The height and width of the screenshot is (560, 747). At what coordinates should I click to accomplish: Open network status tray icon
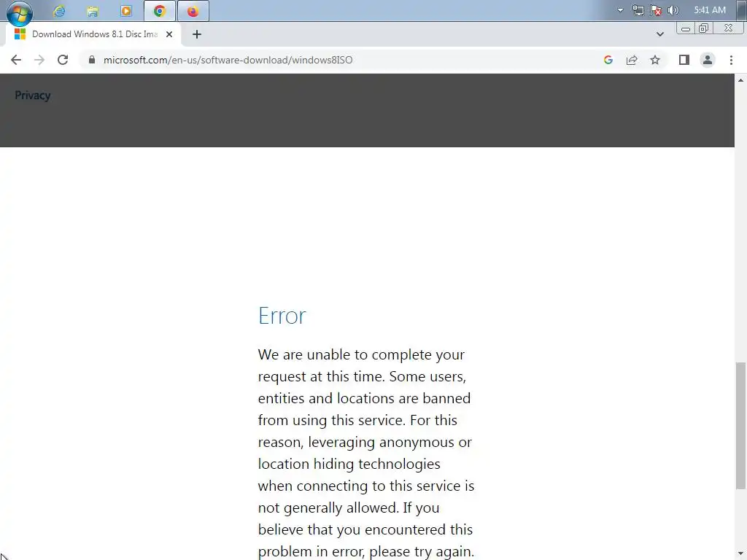point(638,10)
